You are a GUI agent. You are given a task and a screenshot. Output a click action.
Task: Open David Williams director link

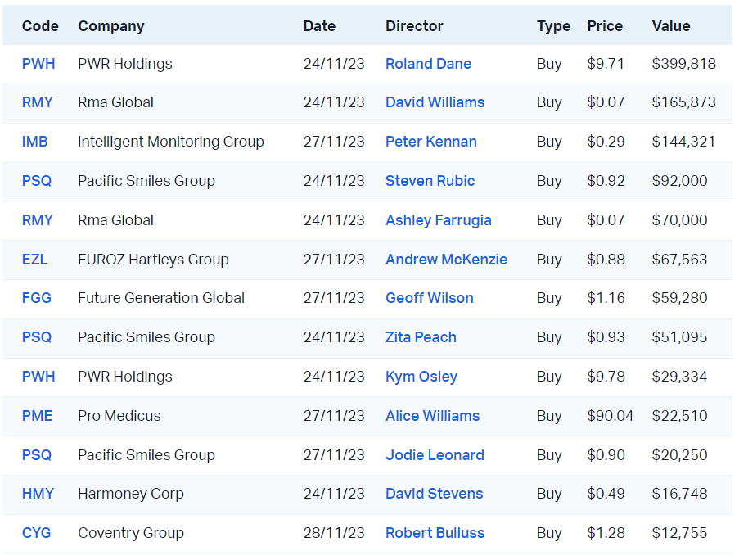coord(435,102)
